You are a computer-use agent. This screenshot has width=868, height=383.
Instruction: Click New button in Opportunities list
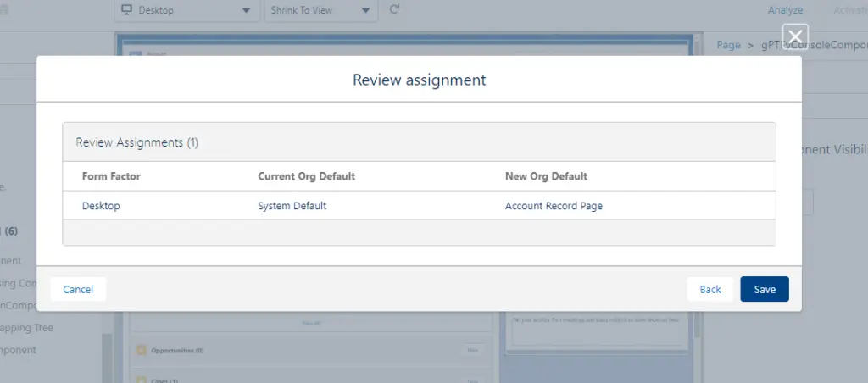[474, 350]
